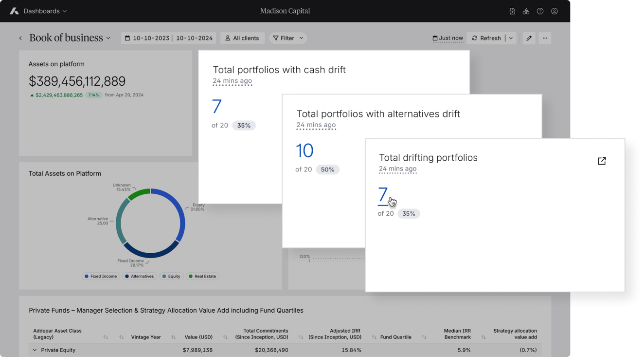Open the Dashboards dropdown menu

[45, 11]
